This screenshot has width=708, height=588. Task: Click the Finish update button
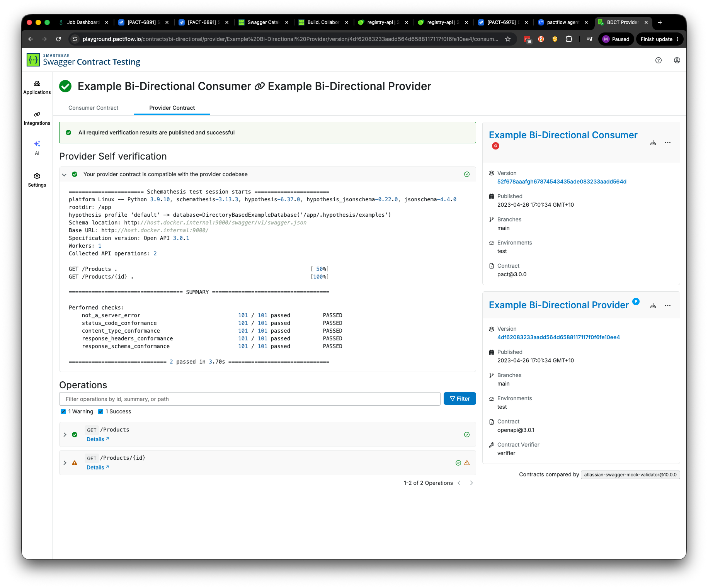coord(660,39)
